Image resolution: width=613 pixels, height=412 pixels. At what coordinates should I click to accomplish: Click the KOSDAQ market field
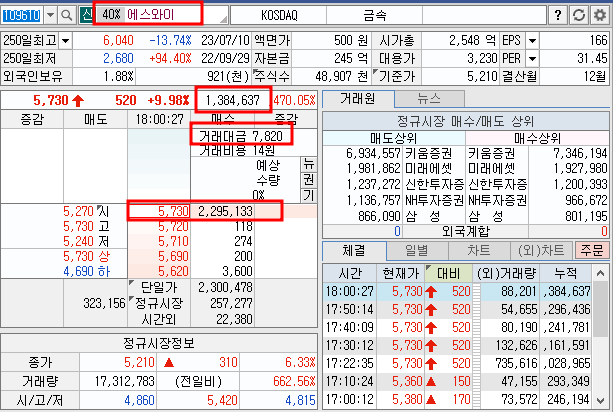(279, 15)
